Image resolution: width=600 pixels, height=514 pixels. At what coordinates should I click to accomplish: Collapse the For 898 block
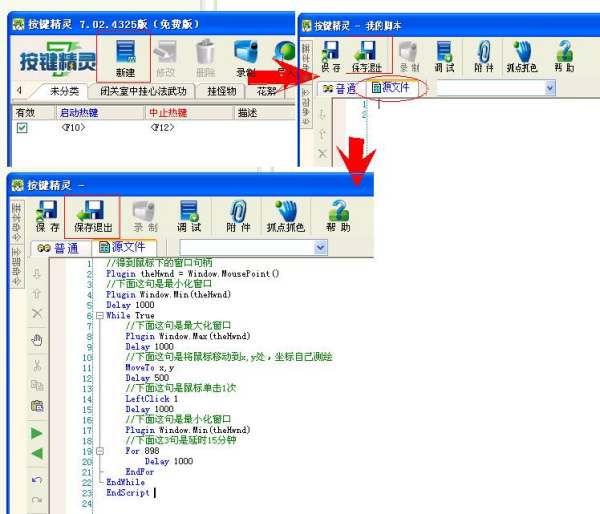pos(100,451)
